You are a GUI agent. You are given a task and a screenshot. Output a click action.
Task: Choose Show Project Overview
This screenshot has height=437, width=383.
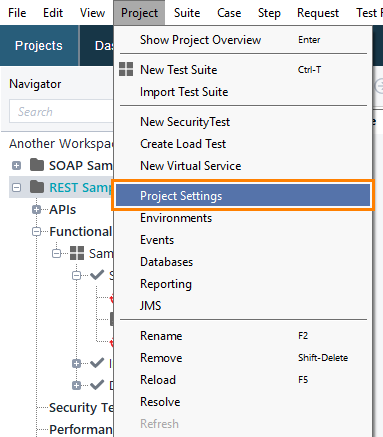point(243,40)
